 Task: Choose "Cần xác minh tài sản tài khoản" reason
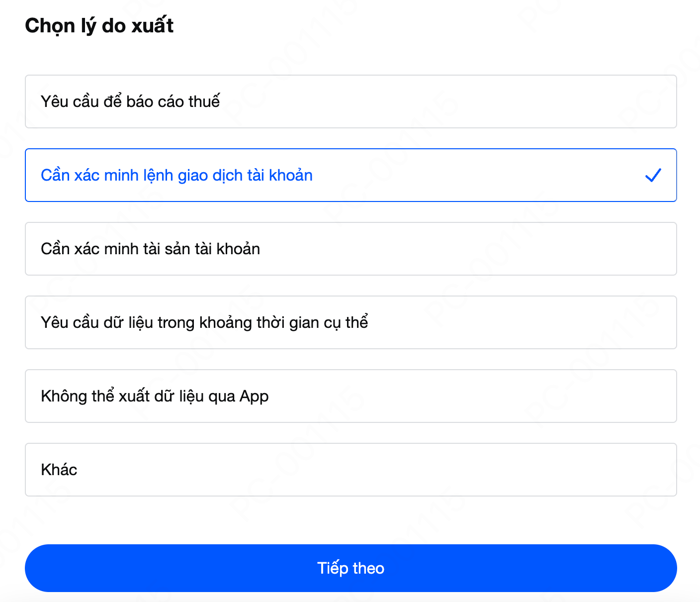[350, 249]
